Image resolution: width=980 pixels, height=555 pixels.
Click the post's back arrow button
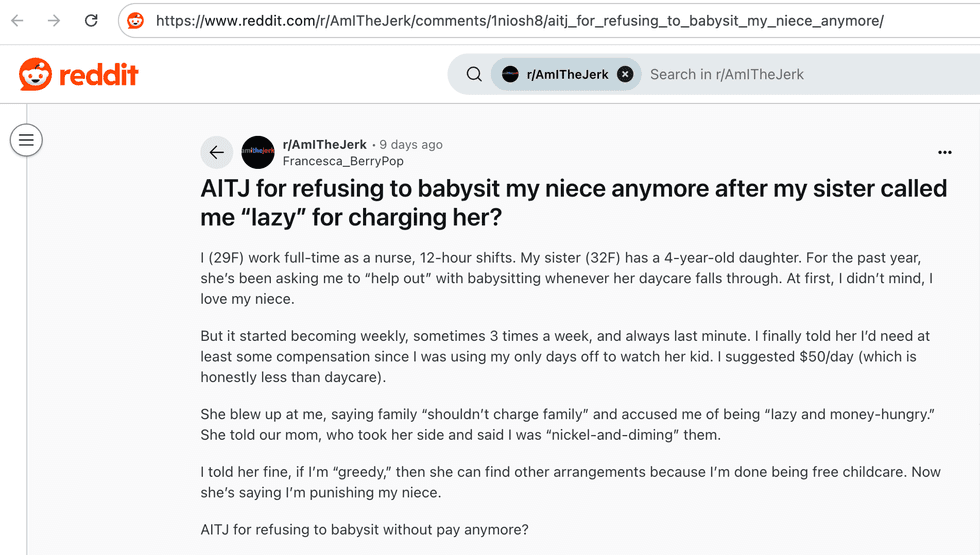click(217, 152)
